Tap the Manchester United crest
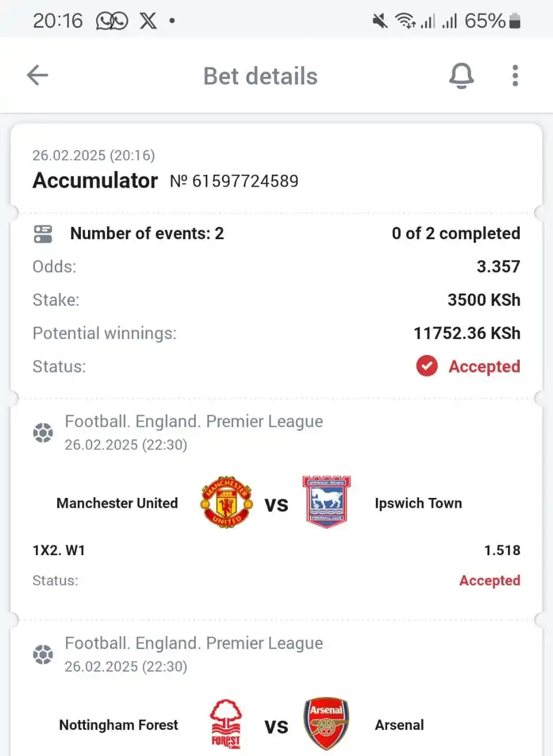This screenshot has width=553, height=756. click(227, 502)
